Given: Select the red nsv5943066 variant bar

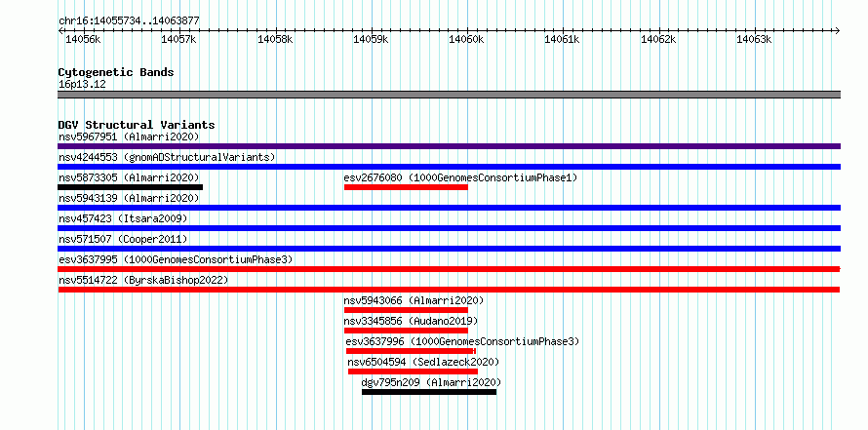Looking at the screenshot, I should [407, 310].
